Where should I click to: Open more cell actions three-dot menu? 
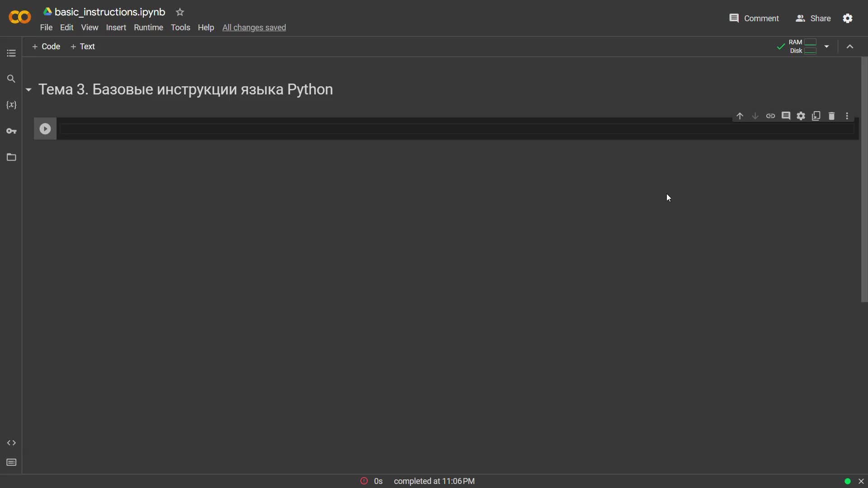[x=847, y=116]
